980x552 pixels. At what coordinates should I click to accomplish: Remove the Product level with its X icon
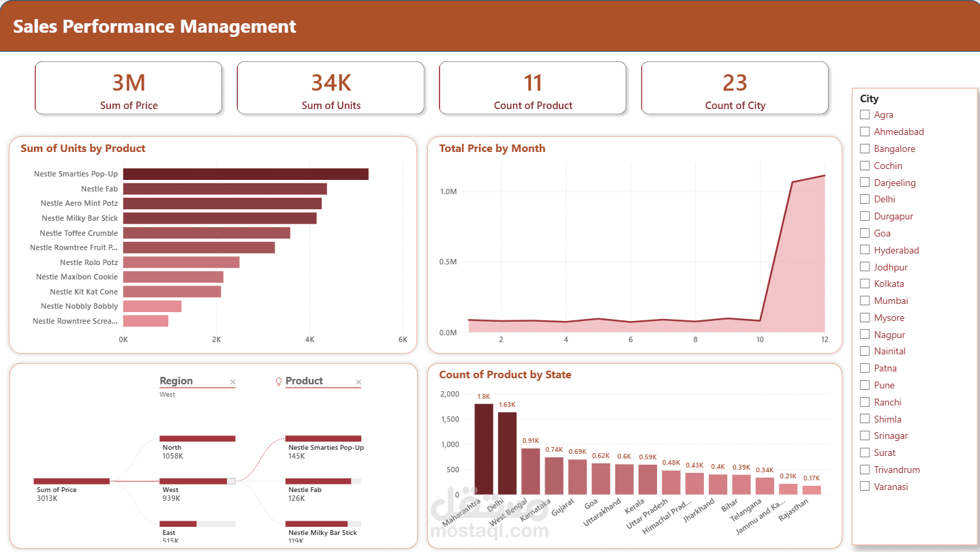click(358, 382)
